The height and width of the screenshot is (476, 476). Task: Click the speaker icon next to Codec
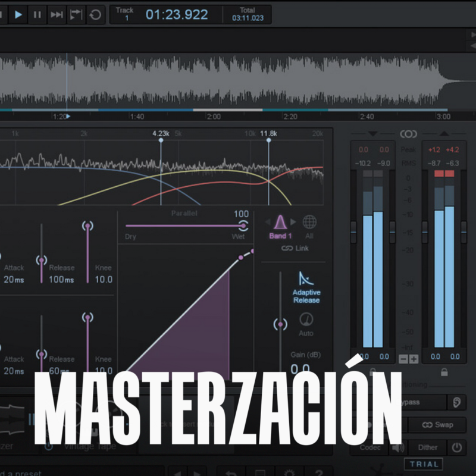click(x=398, y=447)
